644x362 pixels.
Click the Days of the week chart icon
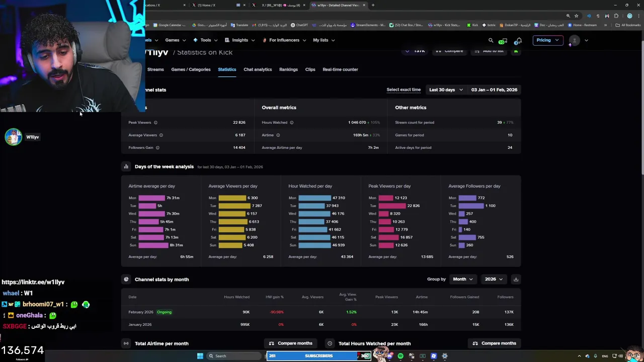[x=126, y=166]
